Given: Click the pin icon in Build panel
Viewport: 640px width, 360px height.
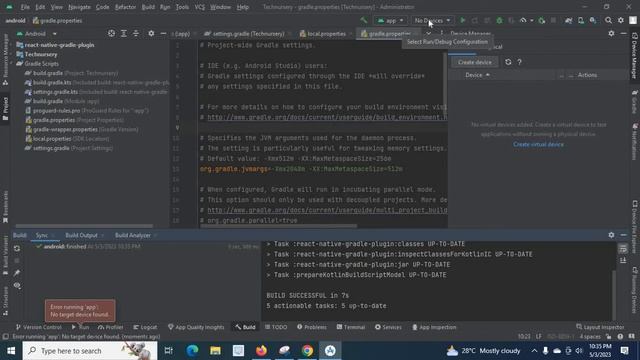Looking at the screenshot, I should pos(17,273).
